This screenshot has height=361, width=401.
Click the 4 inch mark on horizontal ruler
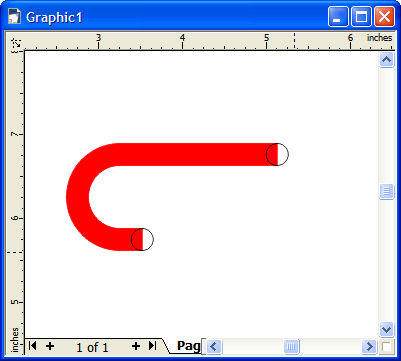(x=182, y=38)
